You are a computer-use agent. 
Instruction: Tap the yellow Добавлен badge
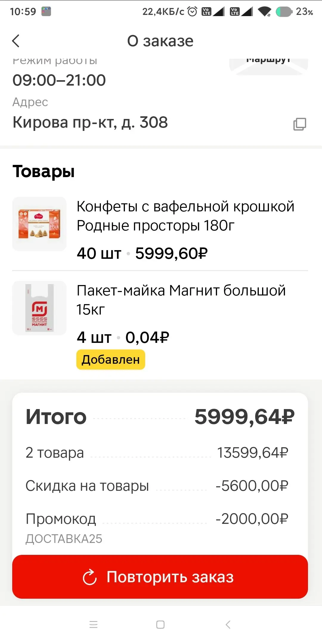tap(111, 360)
